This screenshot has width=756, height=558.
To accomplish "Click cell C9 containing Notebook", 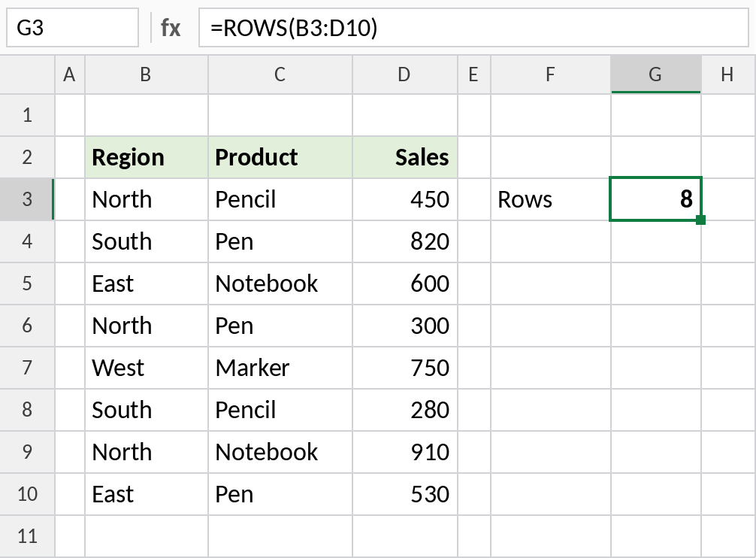I will [280, 452].
